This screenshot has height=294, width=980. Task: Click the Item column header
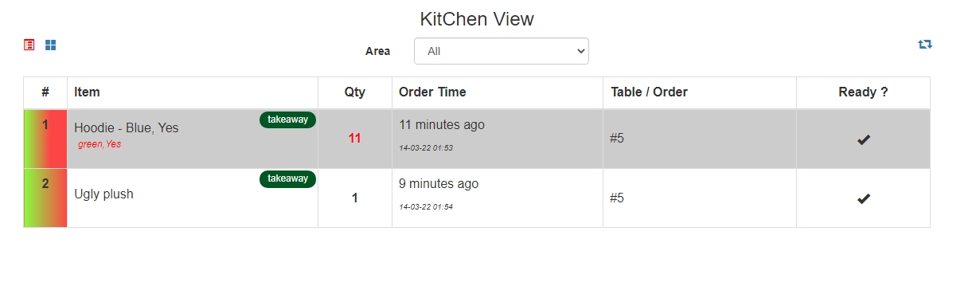[88, 92]
